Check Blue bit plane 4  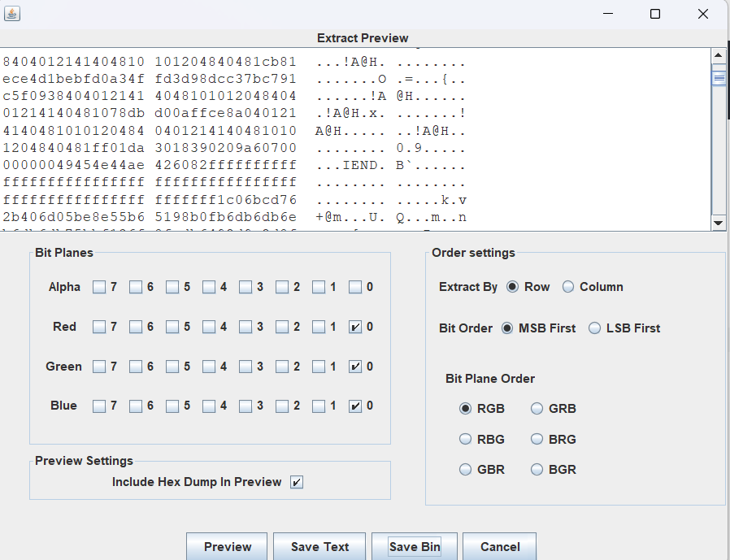click(x=209, y=406)
